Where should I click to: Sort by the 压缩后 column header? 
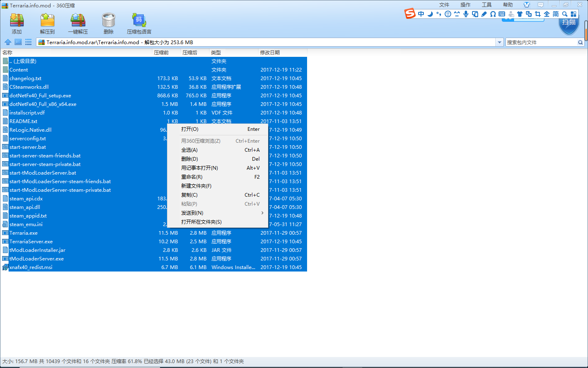(194, 52)
